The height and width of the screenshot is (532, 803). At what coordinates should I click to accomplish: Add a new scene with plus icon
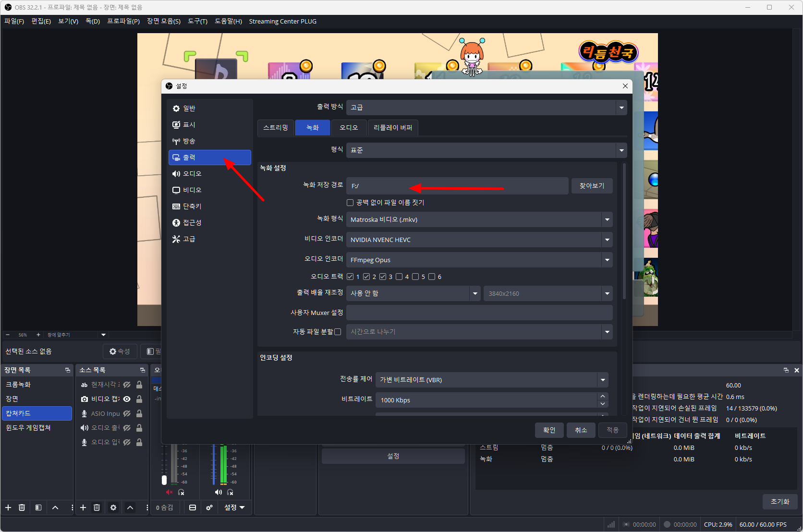(8, 508)
